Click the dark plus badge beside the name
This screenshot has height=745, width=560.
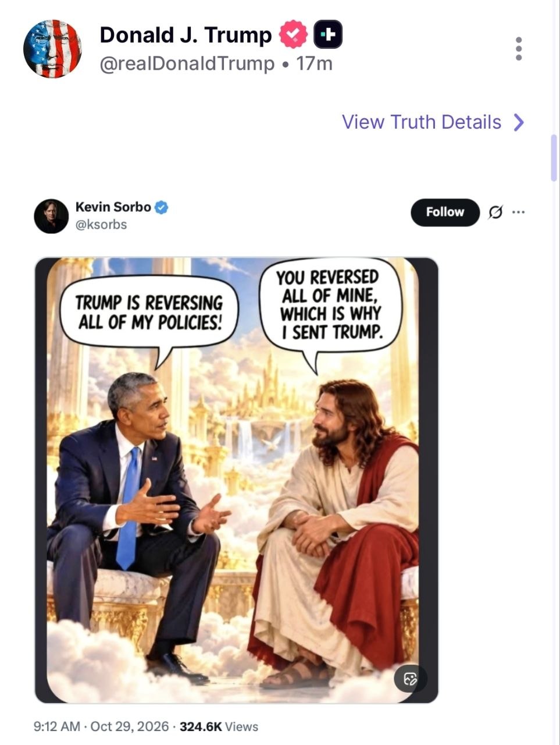(328, 35)
